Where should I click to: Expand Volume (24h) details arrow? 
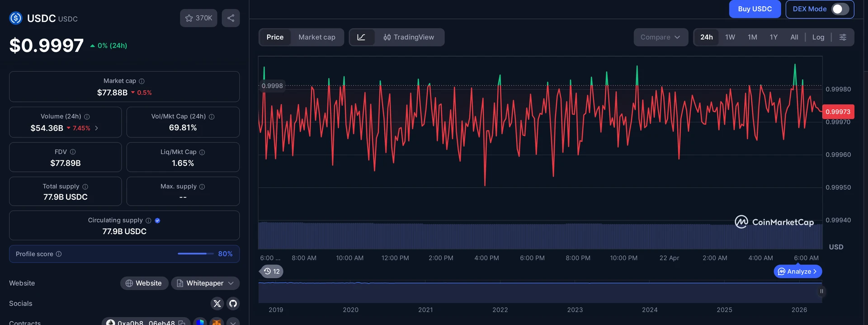[96, 128]
